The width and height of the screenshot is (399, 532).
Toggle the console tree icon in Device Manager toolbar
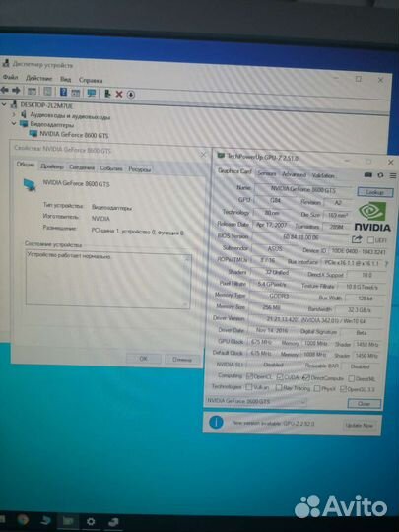click(32, 91)
